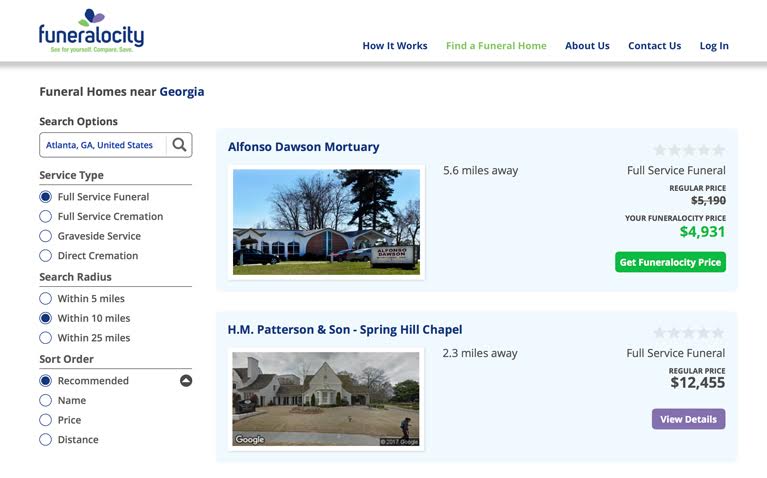
Task: Click the struck-through $5,190 price
Action: (x=708, y=200)
